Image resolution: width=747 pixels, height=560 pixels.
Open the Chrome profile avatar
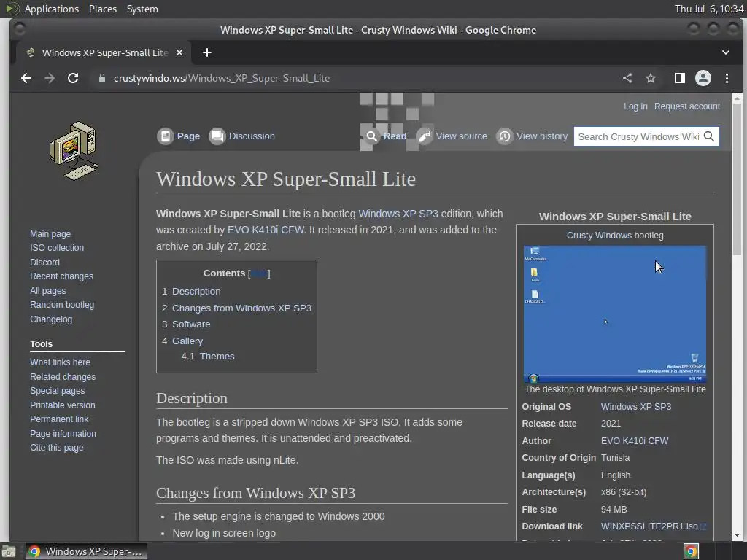(x=703, y=78)
